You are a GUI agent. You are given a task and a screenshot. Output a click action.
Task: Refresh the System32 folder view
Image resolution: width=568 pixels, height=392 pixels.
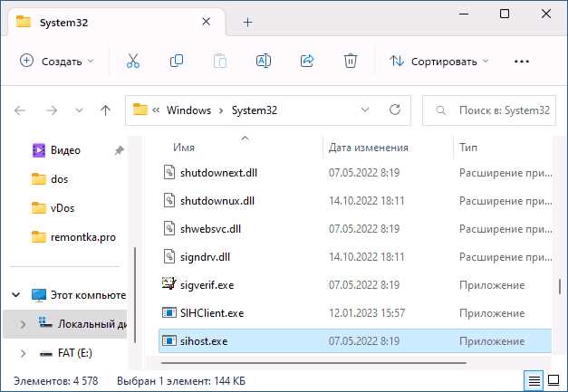(x=394, y=110)
